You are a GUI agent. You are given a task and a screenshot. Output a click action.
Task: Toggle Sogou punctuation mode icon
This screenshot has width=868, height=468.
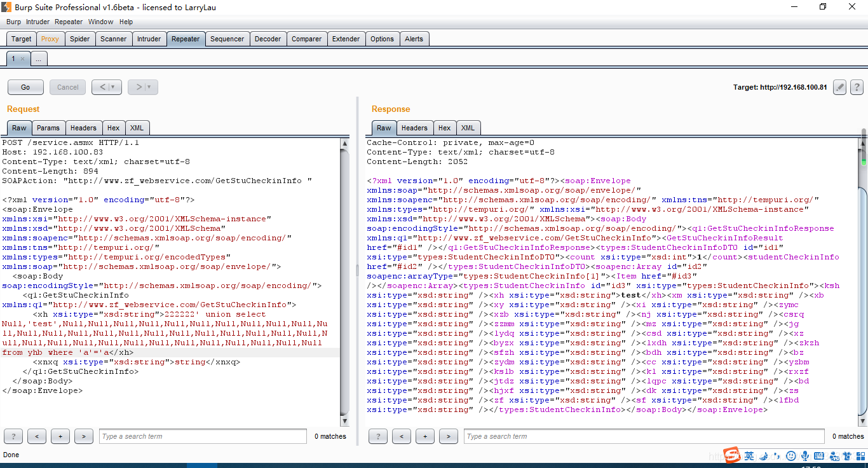[x=776, y=456]
